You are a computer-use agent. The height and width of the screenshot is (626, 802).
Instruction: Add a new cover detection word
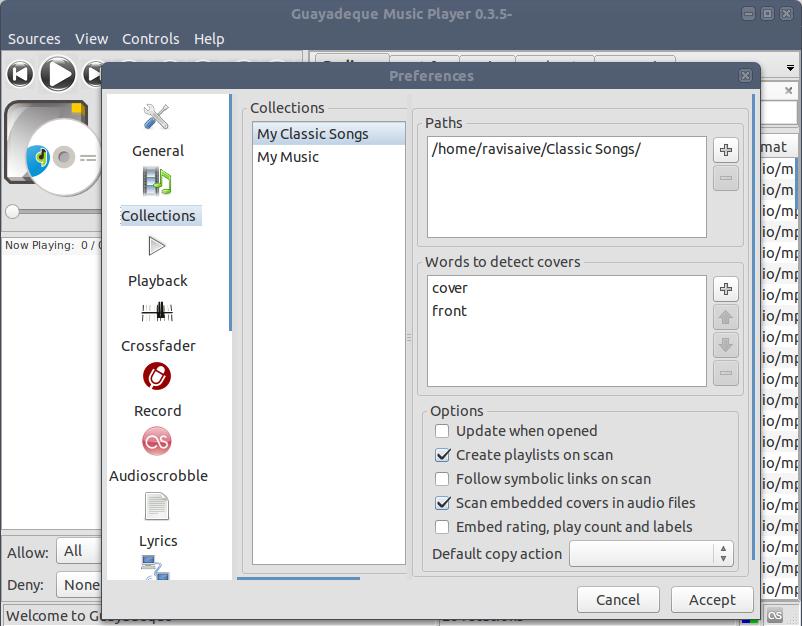(726, 289)
